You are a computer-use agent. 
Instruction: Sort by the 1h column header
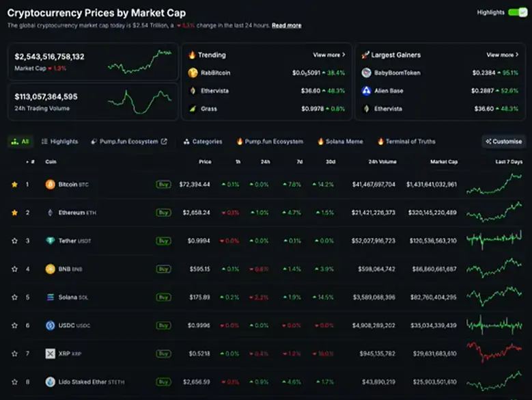tap(238, 161)
